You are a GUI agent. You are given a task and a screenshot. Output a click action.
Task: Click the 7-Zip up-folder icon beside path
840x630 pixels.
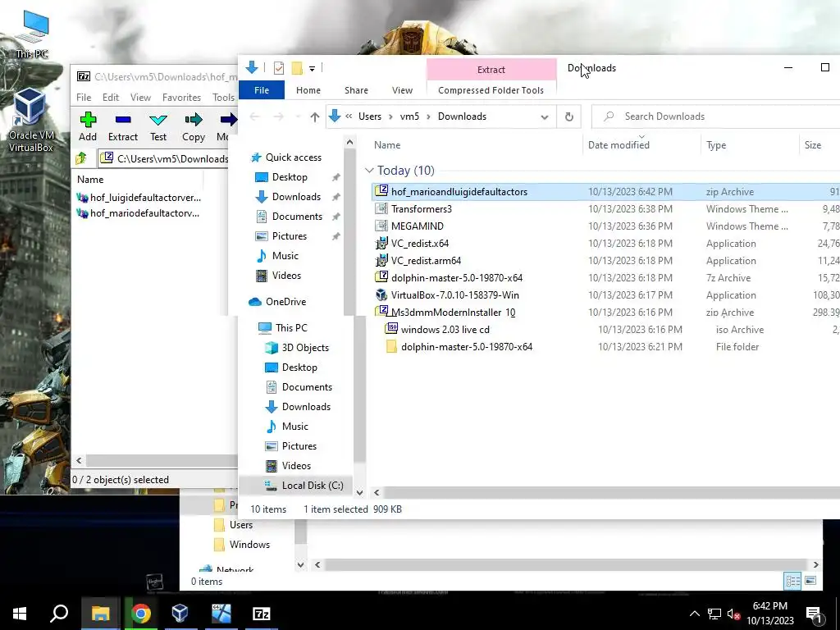click(81, 158)
